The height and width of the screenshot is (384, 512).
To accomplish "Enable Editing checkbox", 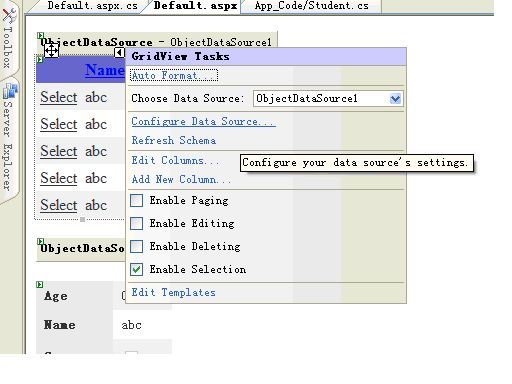I will [136, 223].
